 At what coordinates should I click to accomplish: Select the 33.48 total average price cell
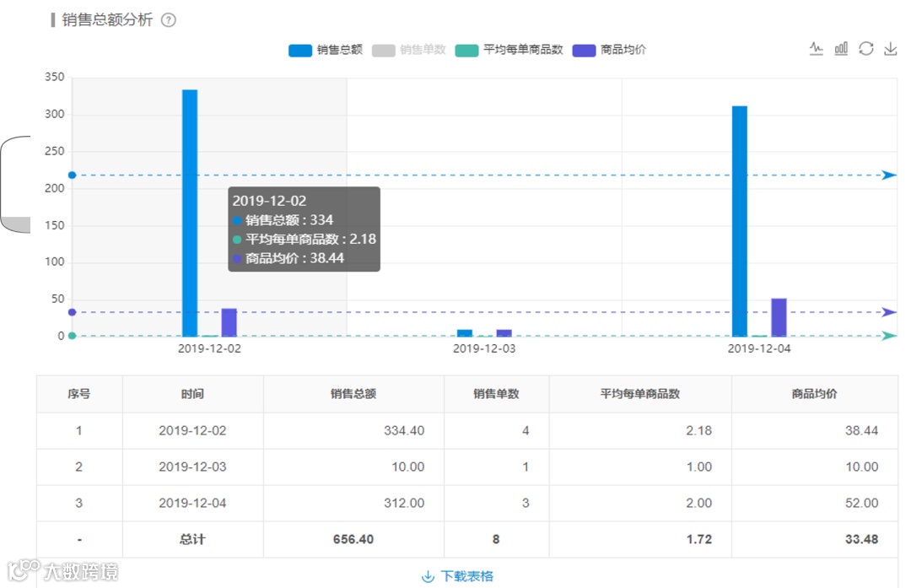[x=814, y=539]
